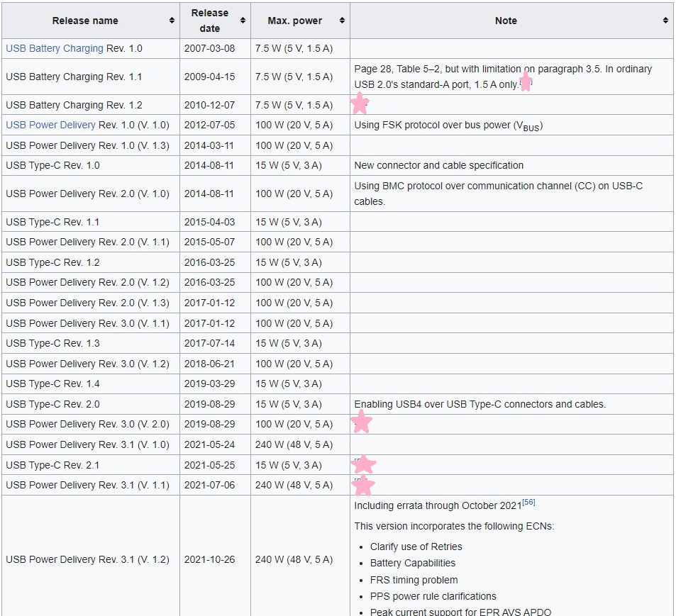676x616 pixels.
Task: Click max power for Power Delivery Rev. 3.1 (V. 1.2)
Action: tap(294, 559)
